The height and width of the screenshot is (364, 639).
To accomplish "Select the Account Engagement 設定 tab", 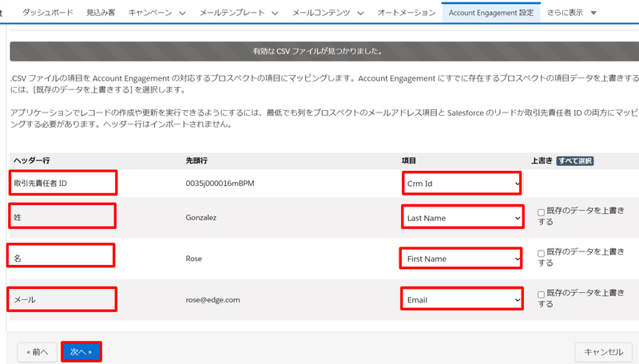I will point(491,13).
